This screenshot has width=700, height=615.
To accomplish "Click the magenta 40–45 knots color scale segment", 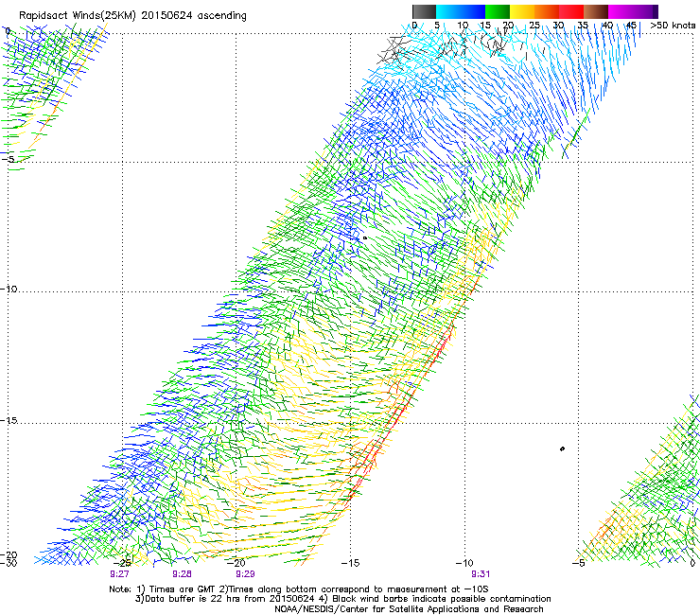I will pos(621,11).
